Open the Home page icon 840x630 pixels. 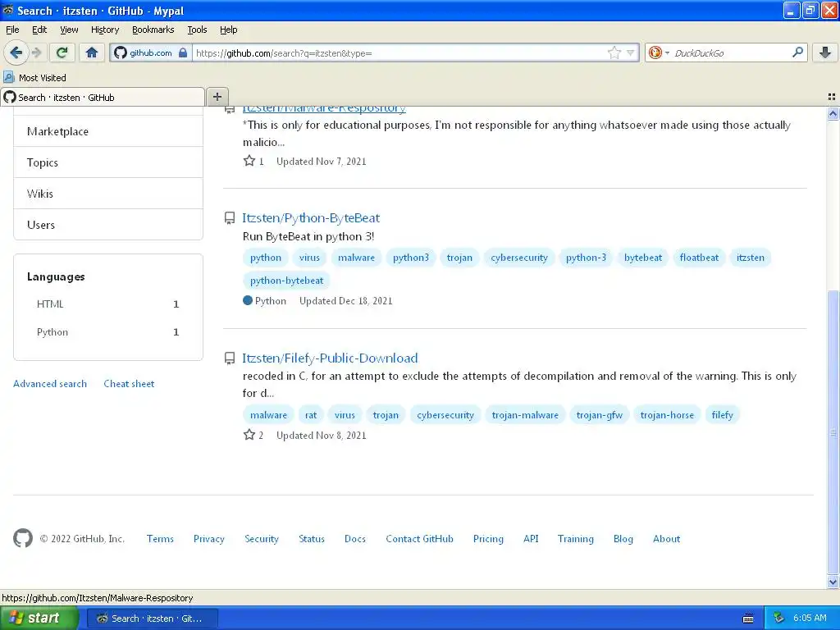(x=92, y=52)
